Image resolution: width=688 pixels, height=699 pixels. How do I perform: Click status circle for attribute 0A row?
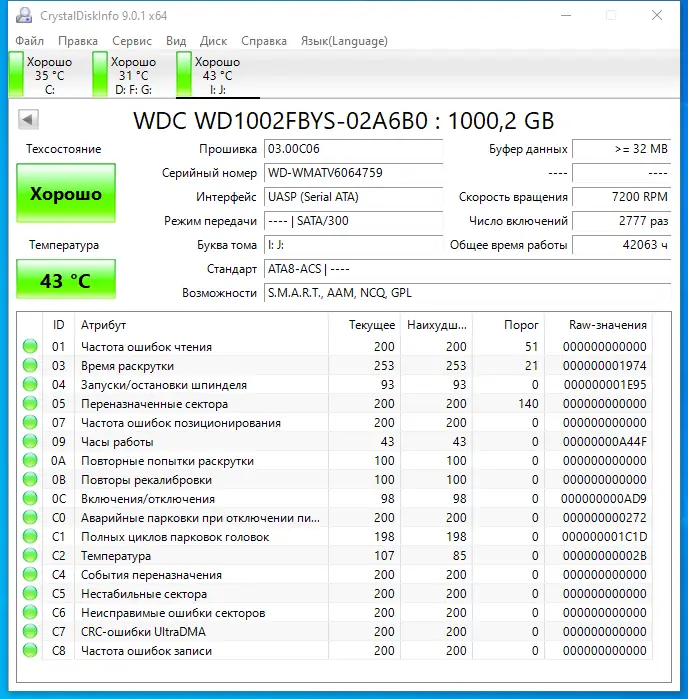click(x=30, y=461)
